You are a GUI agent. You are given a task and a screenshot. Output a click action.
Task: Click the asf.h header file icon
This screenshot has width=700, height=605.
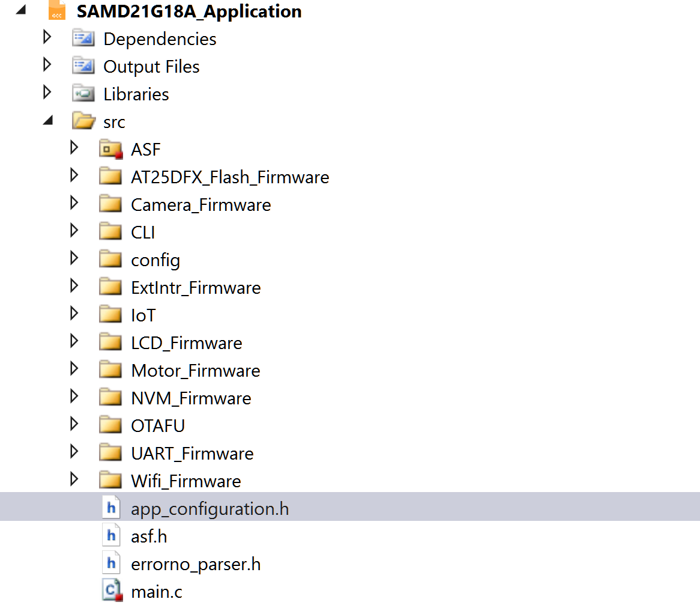pos(111,535)
